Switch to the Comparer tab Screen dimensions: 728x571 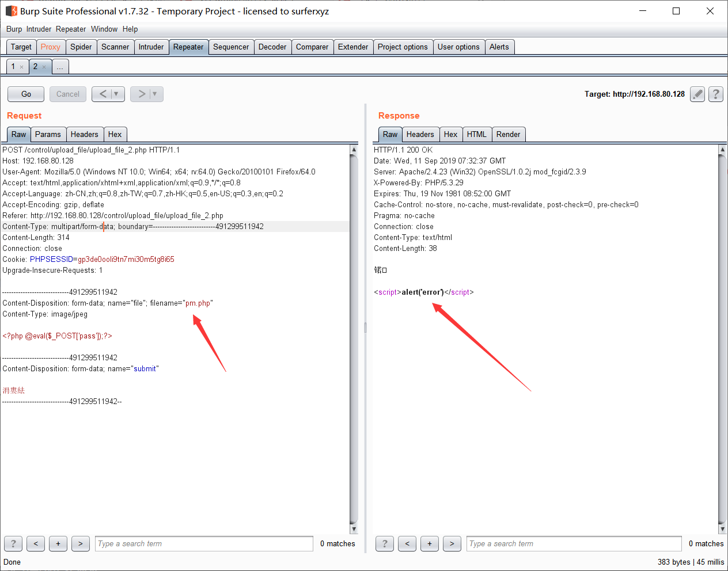pos(312,47)
